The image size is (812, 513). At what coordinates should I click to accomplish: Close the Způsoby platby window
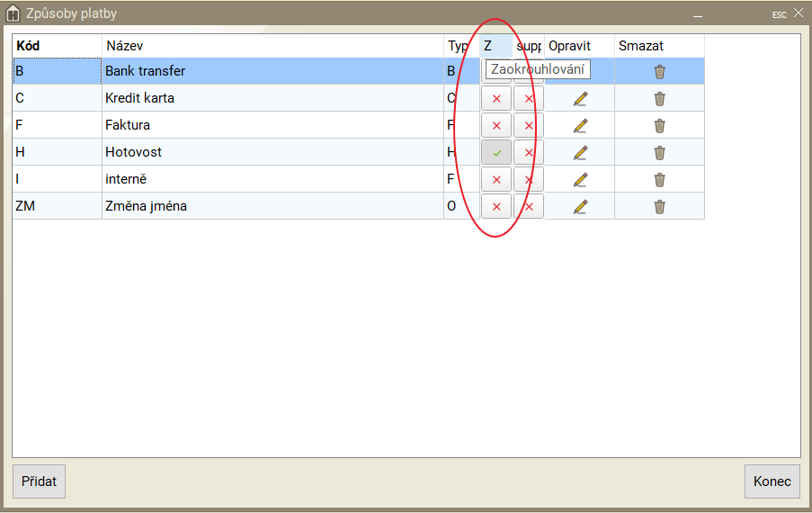[799, 13]
